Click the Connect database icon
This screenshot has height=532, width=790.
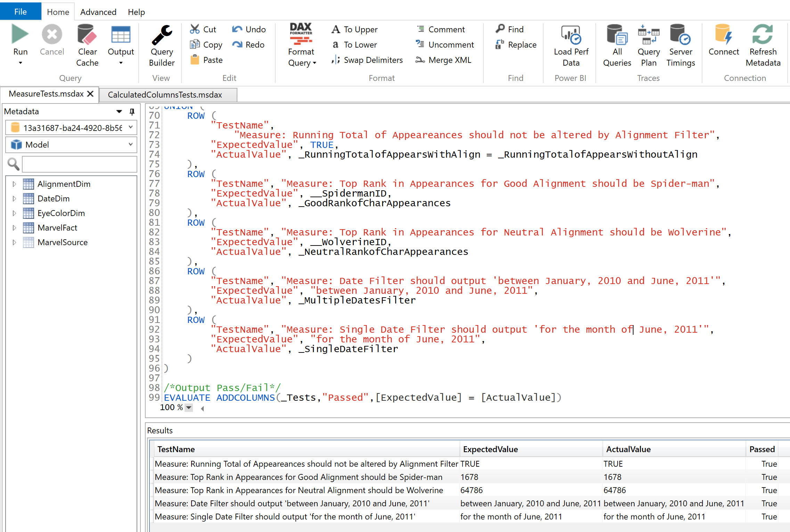point(724,34)
